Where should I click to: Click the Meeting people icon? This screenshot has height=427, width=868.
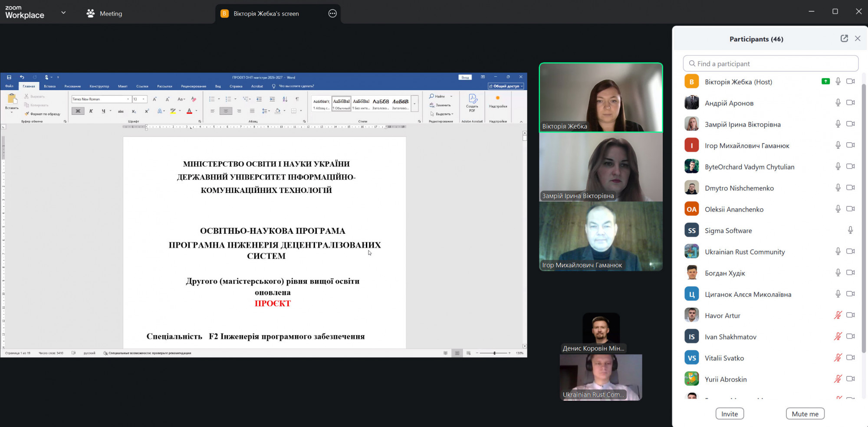[x=90, y=13]
